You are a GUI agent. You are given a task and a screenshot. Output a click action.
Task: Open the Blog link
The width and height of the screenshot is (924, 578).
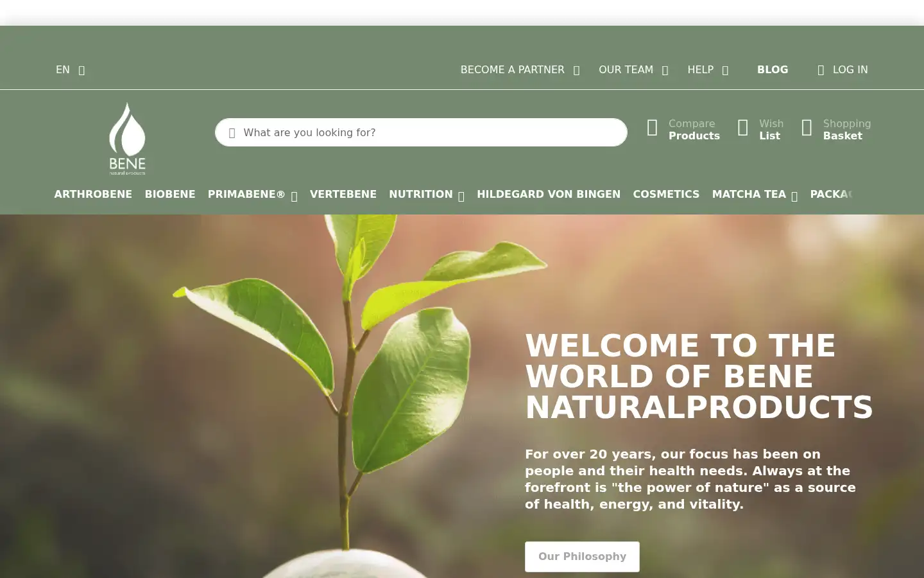click(x=773, y=69)
